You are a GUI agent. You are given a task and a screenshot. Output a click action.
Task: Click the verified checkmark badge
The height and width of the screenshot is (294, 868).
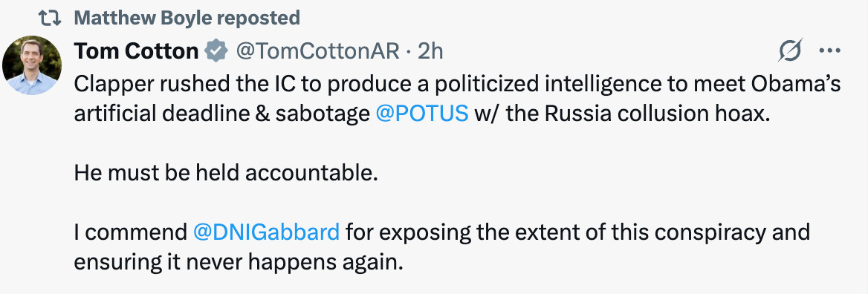click(216, 51)
